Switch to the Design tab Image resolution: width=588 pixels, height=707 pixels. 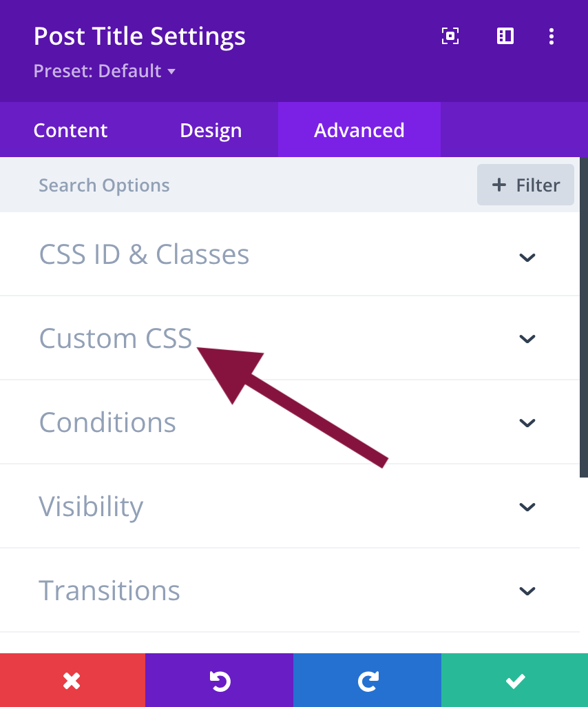[211, 130]
